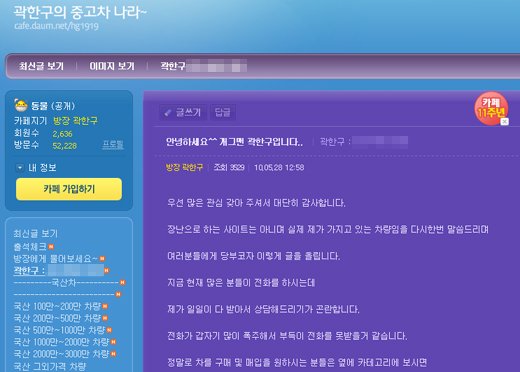The width and height of the screenshot is (520, 372).
Task: Select the 곽한구 navigation bar item
Action: 203,66
